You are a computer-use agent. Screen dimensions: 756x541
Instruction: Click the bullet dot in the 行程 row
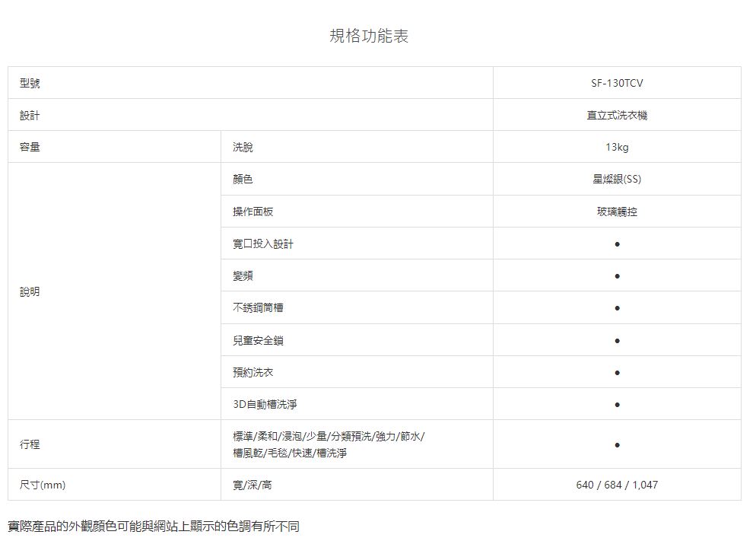[x=617, y=444]
